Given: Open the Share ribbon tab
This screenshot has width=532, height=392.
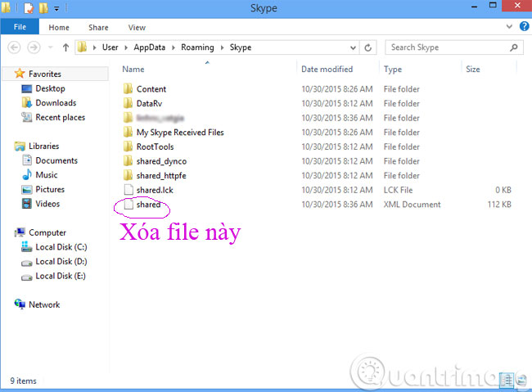Looking at the screenshot, I should (x=98, y=27).
